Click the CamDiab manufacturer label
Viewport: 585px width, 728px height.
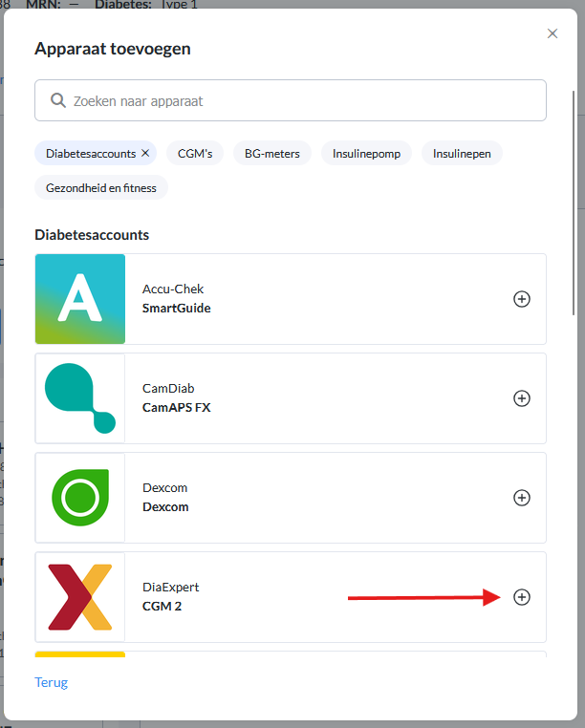coord(168,388)
